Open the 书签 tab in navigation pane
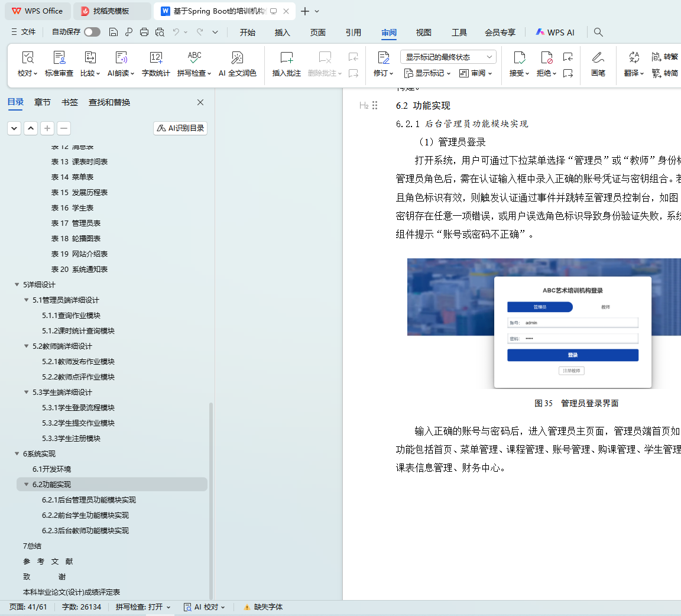Screen dimensions: 681x616 (x=70, y=102)
